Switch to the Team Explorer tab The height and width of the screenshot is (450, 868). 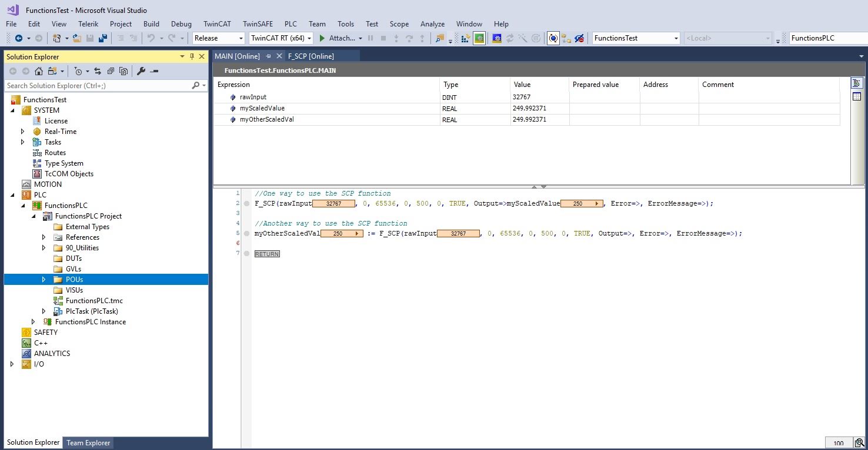(x=88, y=443)
